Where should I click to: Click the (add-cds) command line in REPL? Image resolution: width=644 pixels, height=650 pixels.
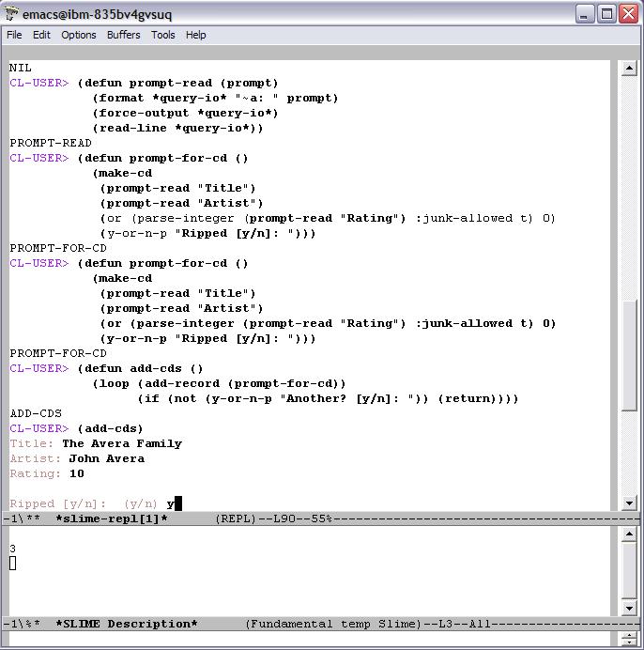pyautogui.click(x=110, y=428)
